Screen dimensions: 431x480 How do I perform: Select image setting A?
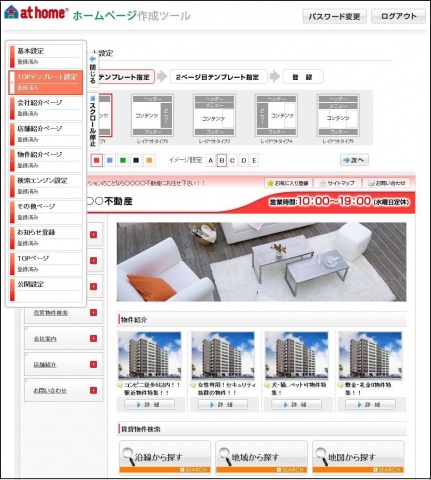pos(211,161)
